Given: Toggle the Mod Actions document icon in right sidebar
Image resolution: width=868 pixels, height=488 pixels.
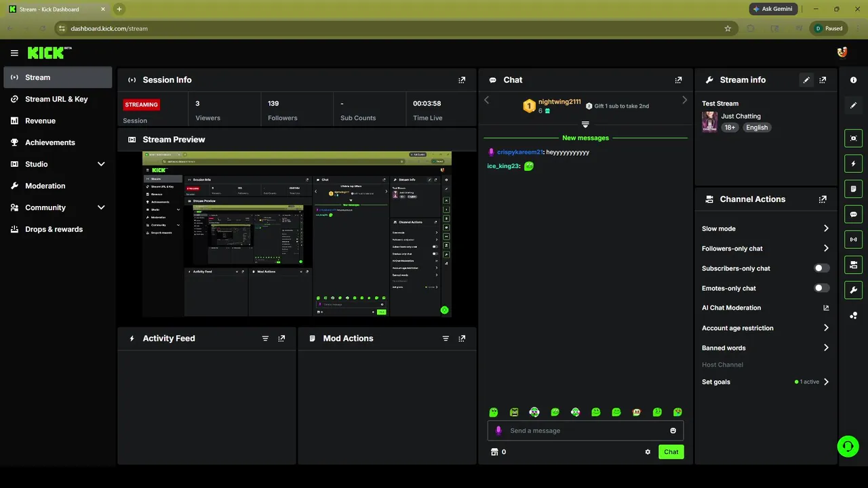Looking at the screenshot, I should coord(854,188).
